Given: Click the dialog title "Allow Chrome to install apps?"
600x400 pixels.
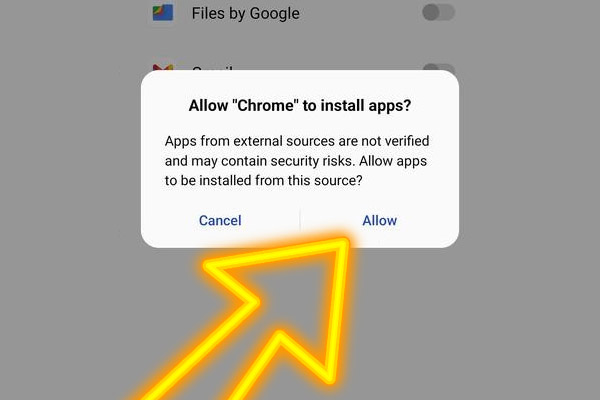Looking at the screenshot, I should 300,105.
